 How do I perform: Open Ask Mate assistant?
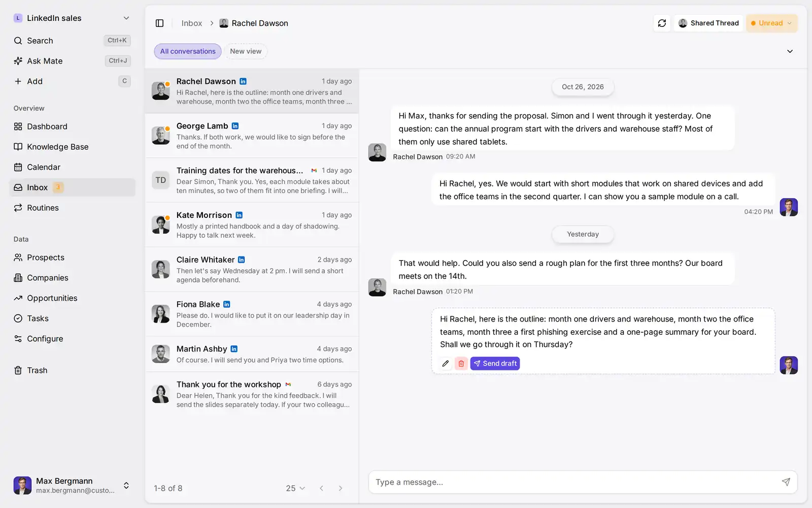tap(72, 61)
